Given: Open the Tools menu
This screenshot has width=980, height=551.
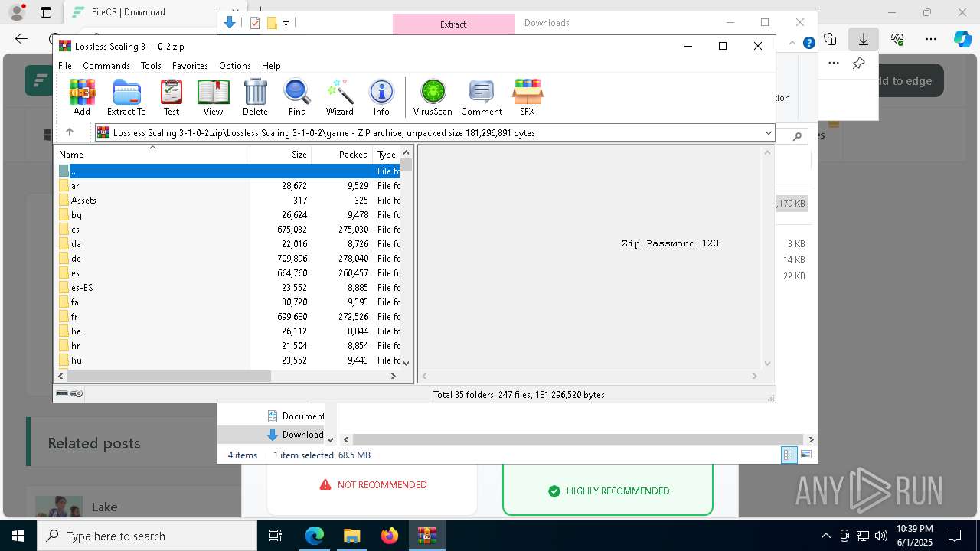Looking at the screenshot, I should click(x=151, y=66).
